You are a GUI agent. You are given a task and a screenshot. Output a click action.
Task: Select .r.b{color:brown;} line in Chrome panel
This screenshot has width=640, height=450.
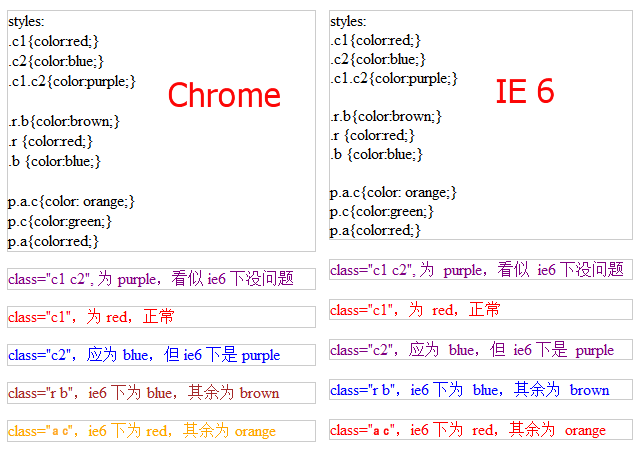coord(64,121)
